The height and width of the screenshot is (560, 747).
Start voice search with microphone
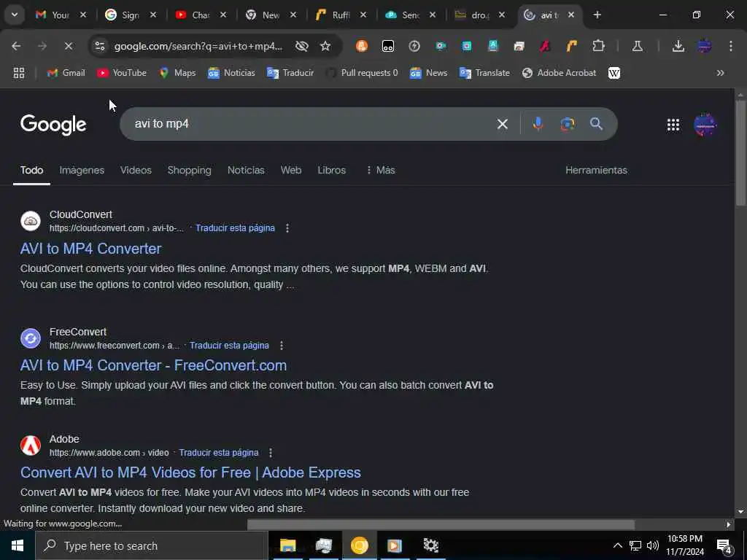538,124
